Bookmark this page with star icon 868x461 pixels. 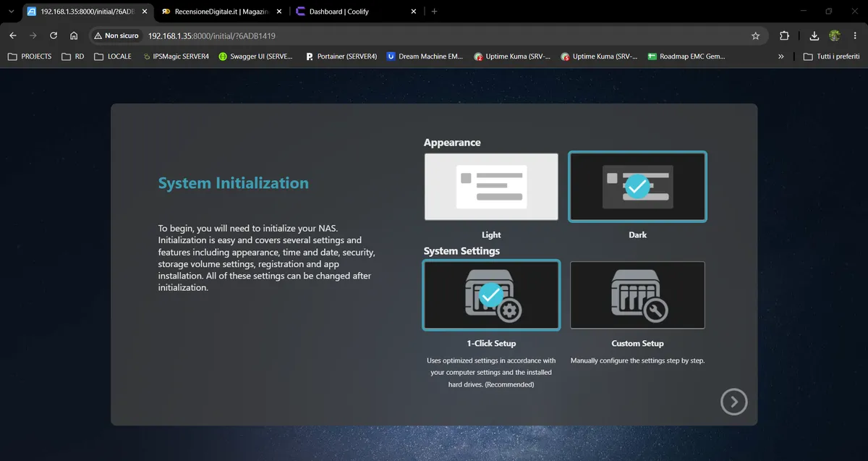click(x=755, y=35)
